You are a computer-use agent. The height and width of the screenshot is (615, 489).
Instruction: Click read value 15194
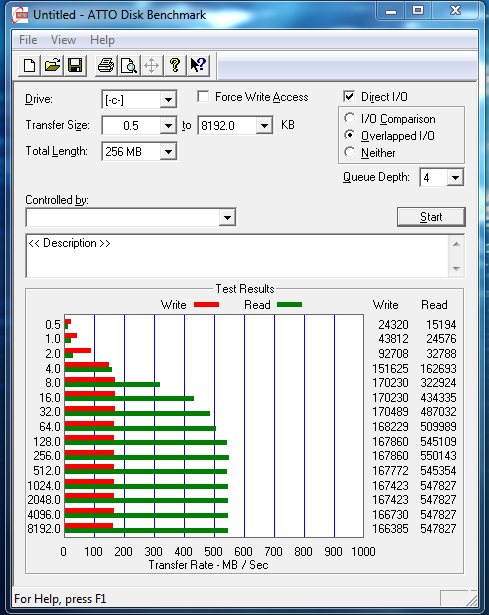pos(441,325)
